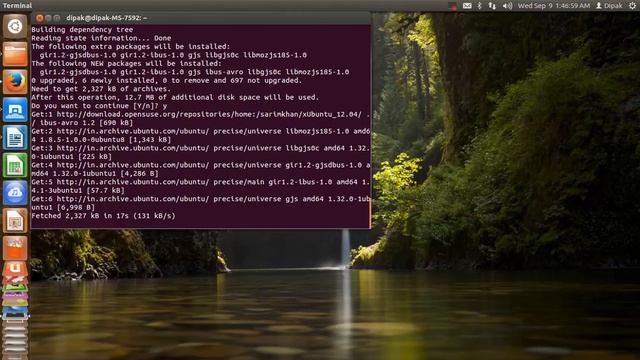Minimize the terminal window
The width and height of the screenshot is (640, 360).
click(x=48, y=18)
